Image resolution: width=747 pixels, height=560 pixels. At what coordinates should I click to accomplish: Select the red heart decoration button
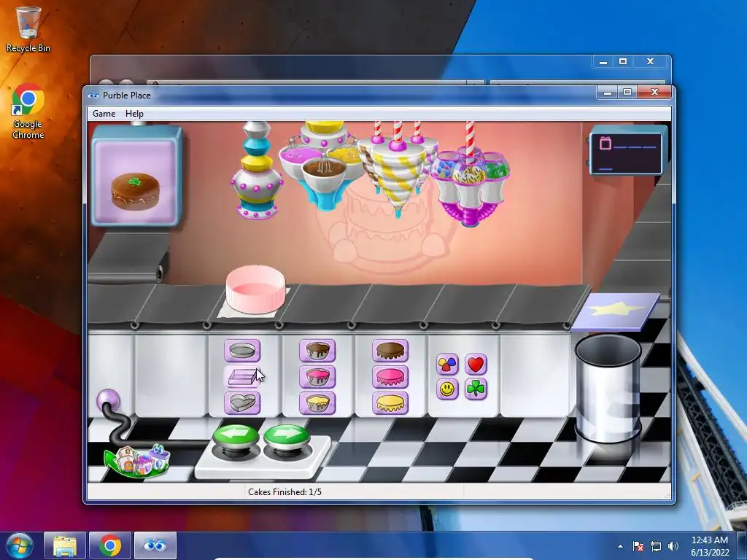[476, 365]
